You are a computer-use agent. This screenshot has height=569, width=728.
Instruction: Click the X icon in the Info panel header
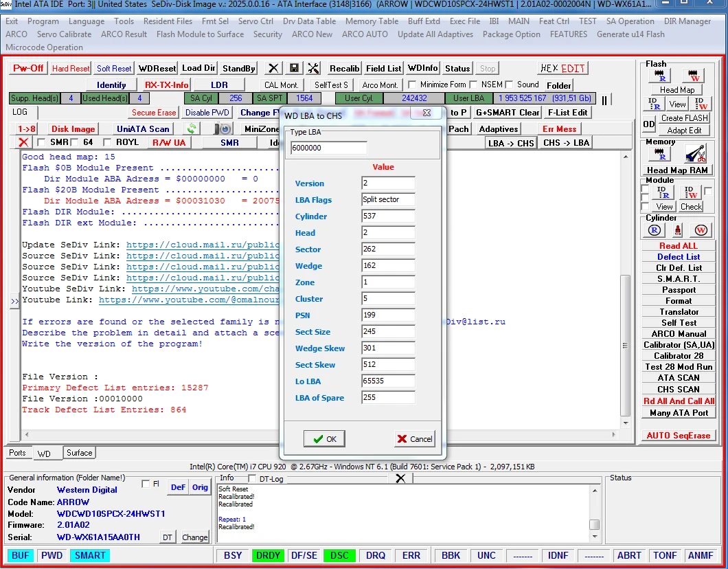click(400, 478)
